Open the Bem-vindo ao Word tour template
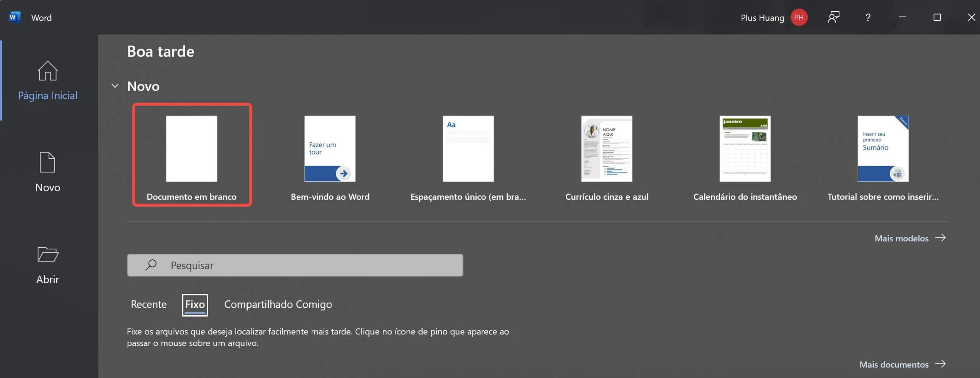Viewport: 980px width, 378px height. coord(330,158)
